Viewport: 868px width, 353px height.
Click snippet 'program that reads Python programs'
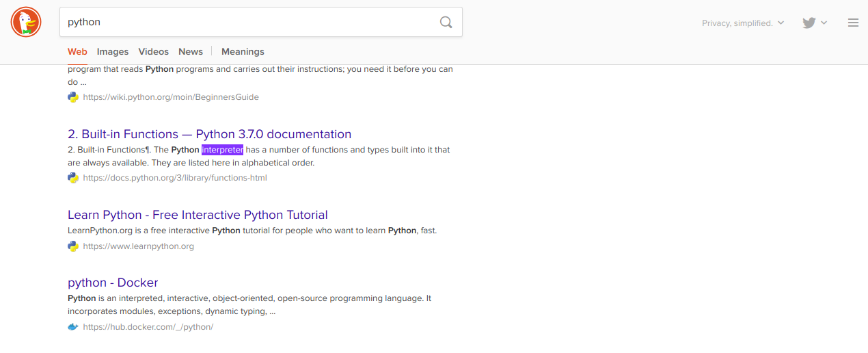[260, 69]
